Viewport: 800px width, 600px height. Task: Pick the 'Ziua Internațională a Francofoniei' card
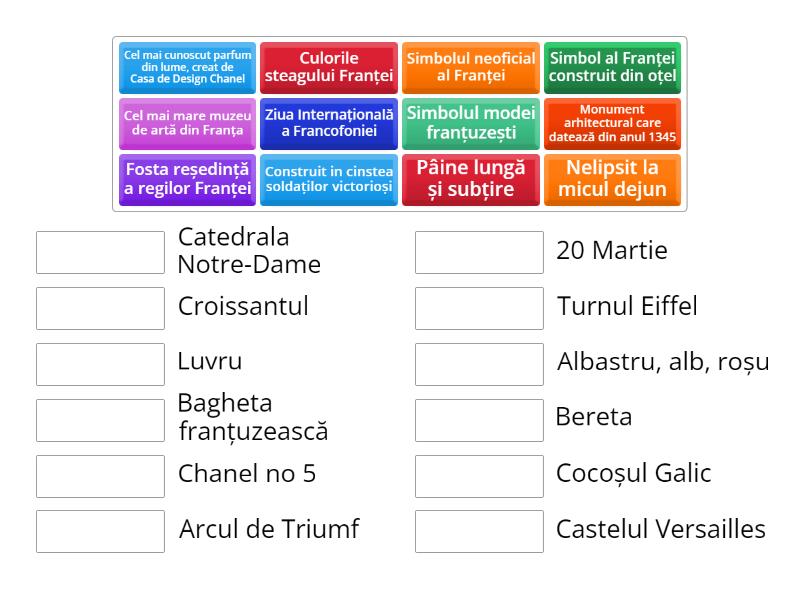point(329,124)
